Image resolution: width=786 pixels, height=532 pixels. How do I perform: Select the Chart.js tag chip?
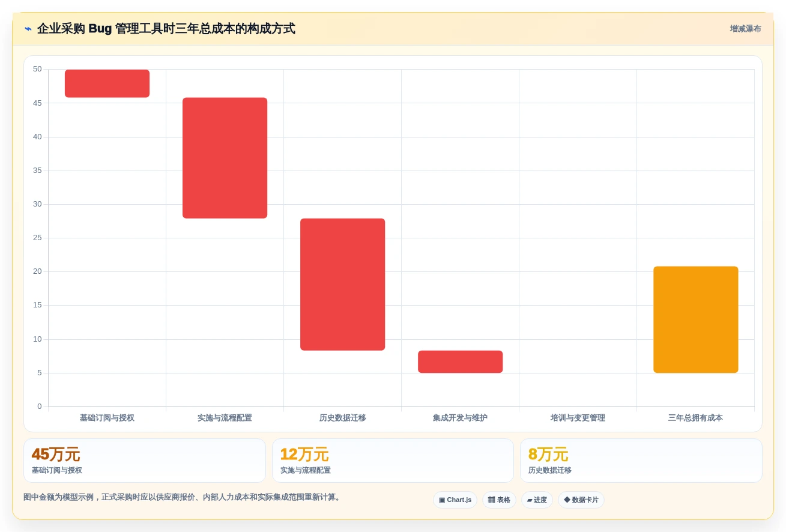pos(455,500)
